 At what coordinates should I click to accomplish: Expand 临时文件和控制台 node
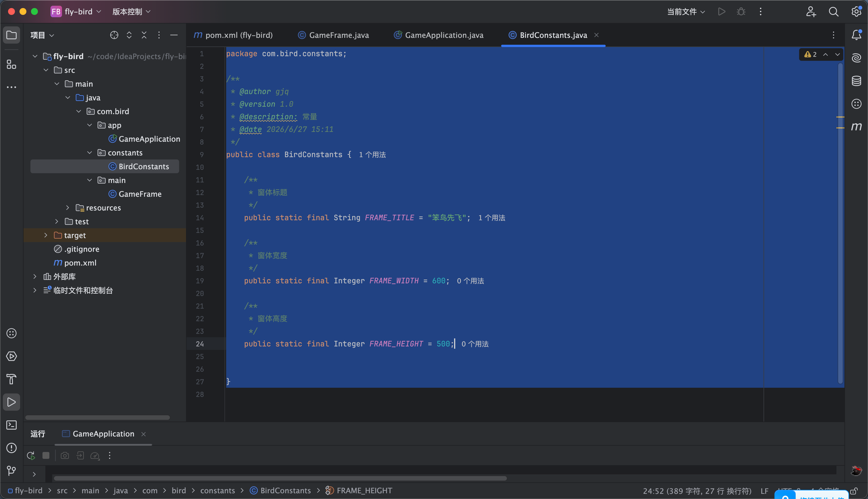(x=35, y=290)
